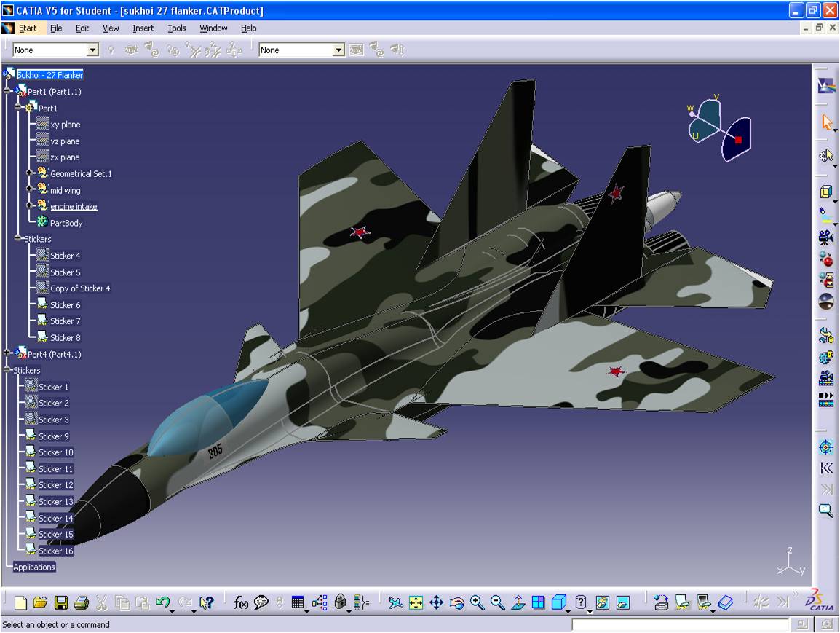Viewport: 840px width, 633px height.
Task: Click the Catalog Browser book icon
Action: click(x=725, y=603)
